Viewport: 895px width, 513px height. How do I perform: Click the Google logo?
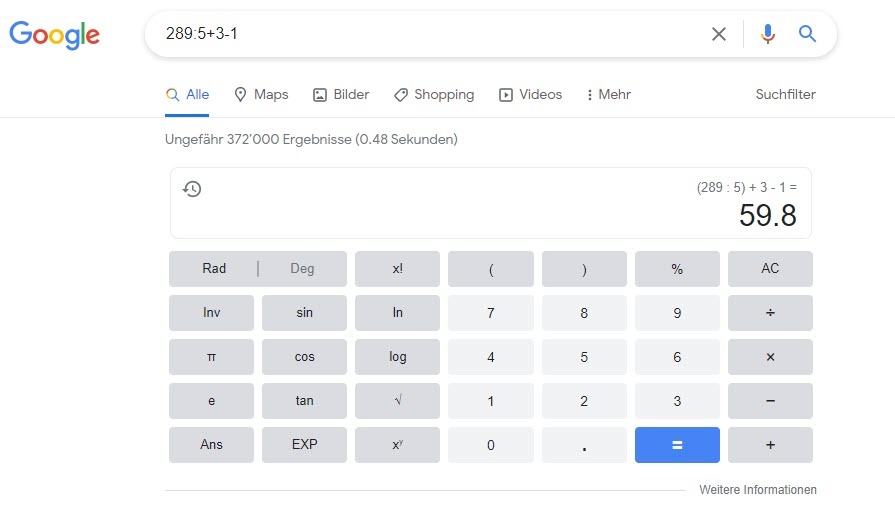click(x=54, y=35)
